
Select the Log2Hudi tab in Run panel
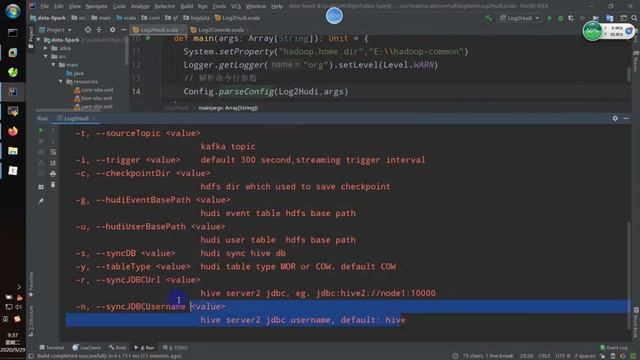(x=76, y=118)
